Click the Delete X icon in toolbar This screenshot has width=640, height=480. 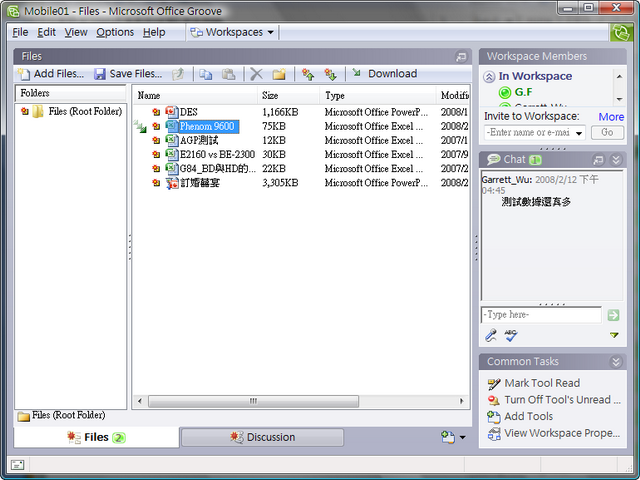pyautogui.click(x=256, y=74)
